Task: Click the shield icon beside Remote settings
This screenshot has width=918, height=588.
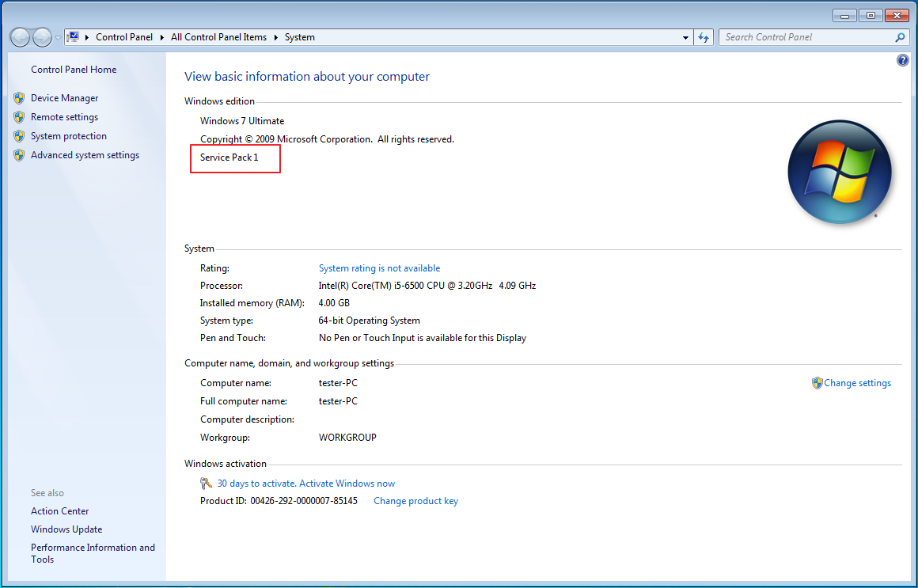Action: 19,116
